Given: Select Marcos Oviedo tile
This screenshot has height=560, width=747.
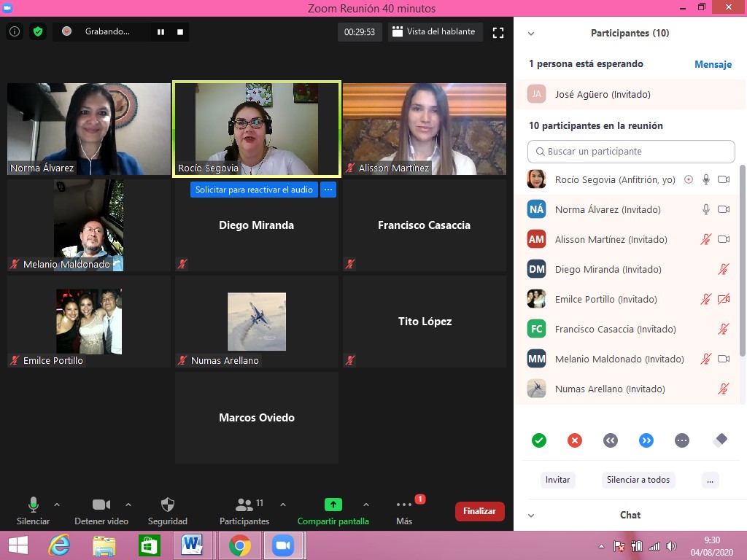Looking at the screenshot, I should click(257, 418).
